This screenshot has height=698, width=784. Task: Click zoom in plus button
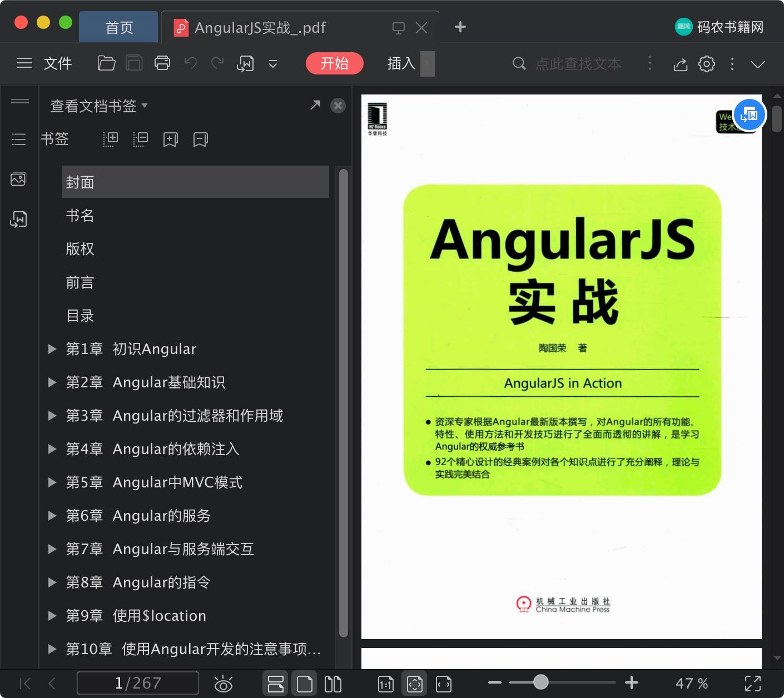pos(632,682)
